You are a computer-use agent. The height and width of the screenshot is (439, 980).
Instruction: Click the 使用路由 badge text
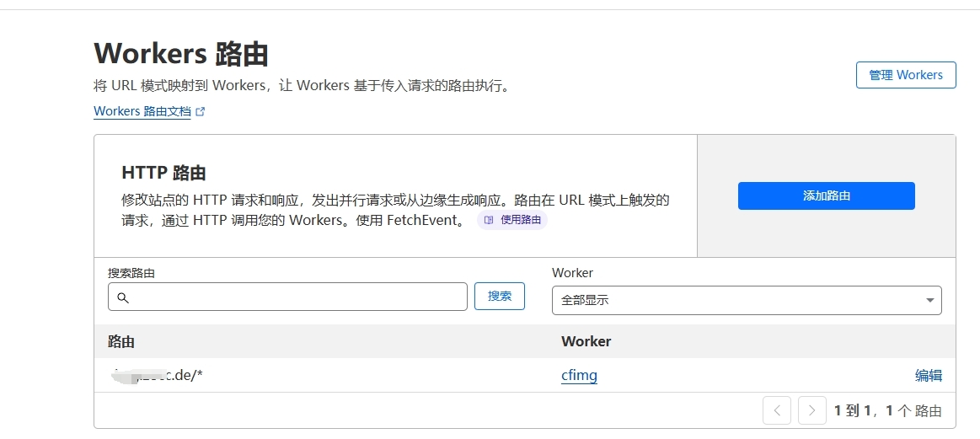[520, 220]
